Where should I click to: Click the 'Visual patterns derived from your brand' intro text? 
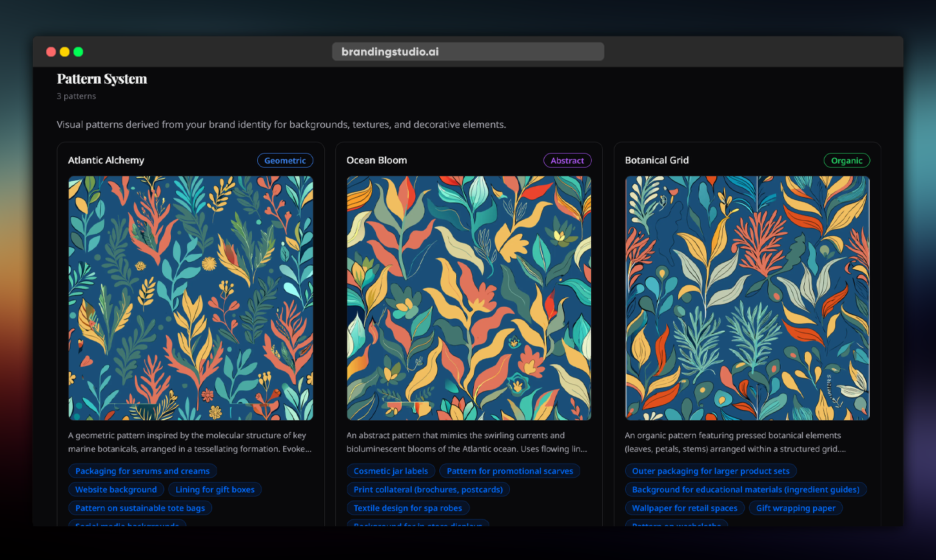click(281, 125)
